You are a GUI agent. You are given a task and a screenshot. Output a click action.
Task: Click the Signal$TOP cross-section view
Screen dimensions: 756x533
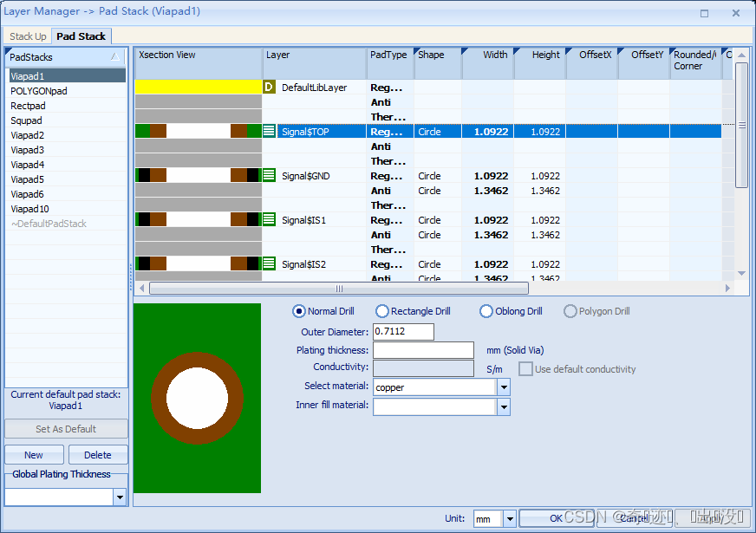[x=199, y=131]
